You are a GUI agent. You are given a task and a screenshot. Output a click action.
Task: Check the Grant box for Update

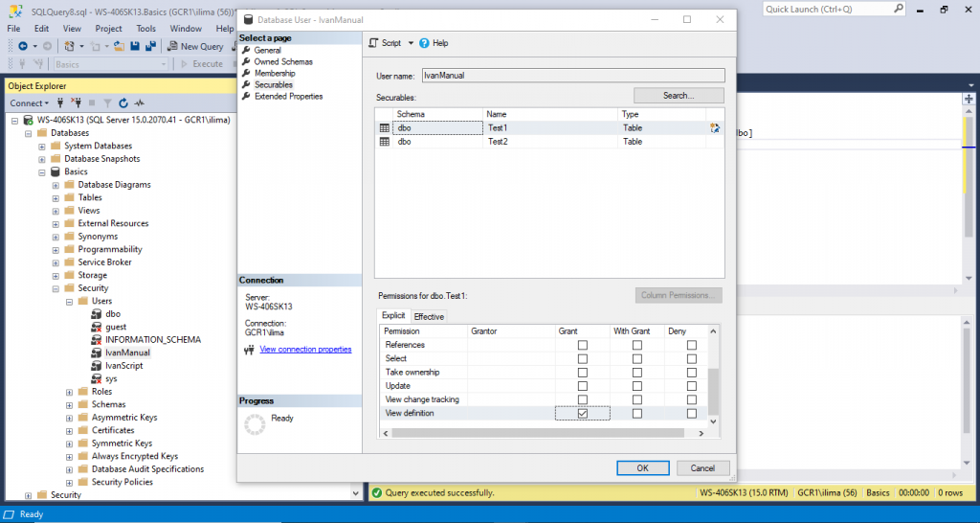tap(583, 386)
